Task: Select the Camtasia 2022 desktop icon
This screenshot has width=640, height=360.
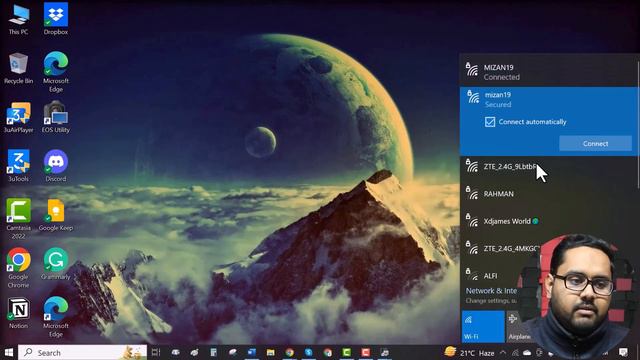Action: [19, 219]
